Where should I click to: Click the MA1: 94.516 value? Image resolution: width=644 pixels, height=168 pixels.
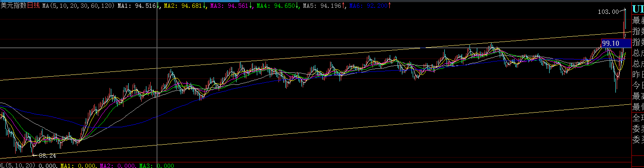click(x=137, y=6)
